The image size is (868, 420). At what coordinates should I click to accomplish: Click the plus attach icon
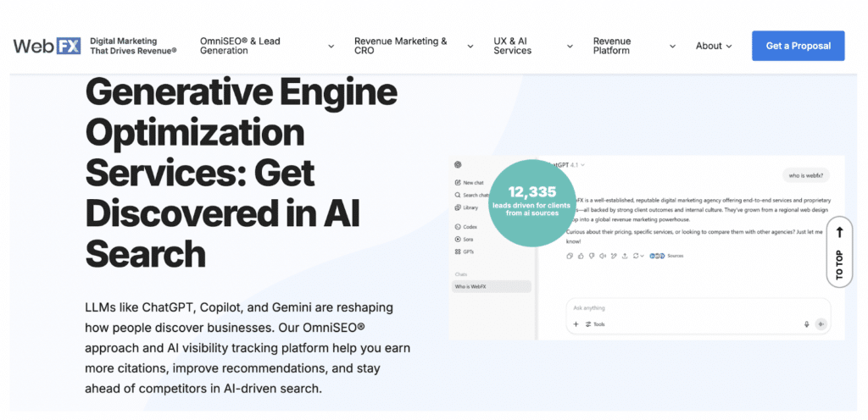[x=576, y=324]
